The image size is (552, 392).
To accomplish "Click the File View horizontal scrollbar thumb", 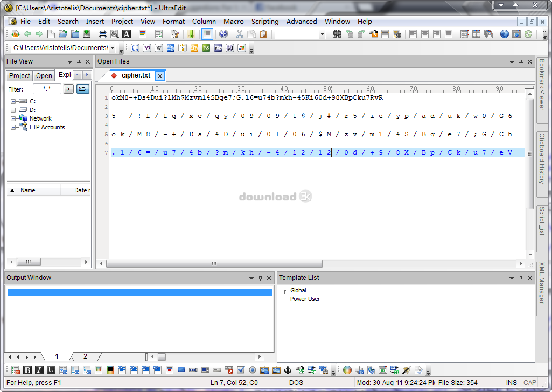I will pos(29,262).
